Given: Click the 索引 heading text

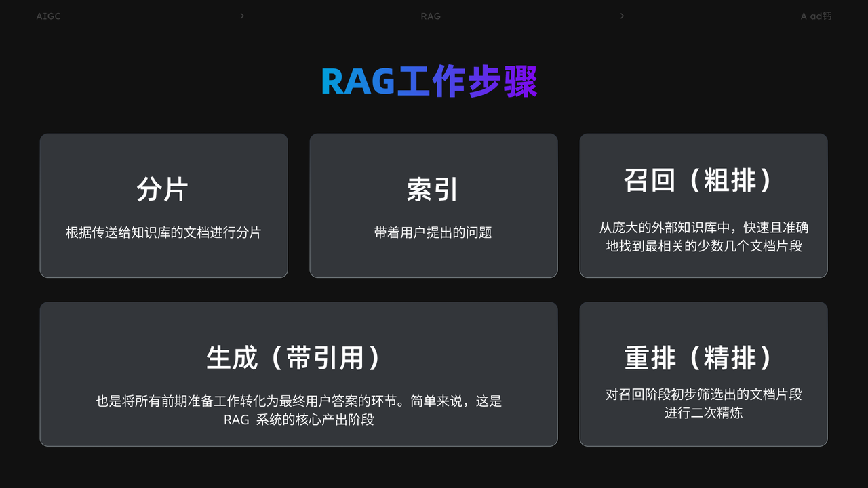Looking at the screenshot, I should point(433,189).
